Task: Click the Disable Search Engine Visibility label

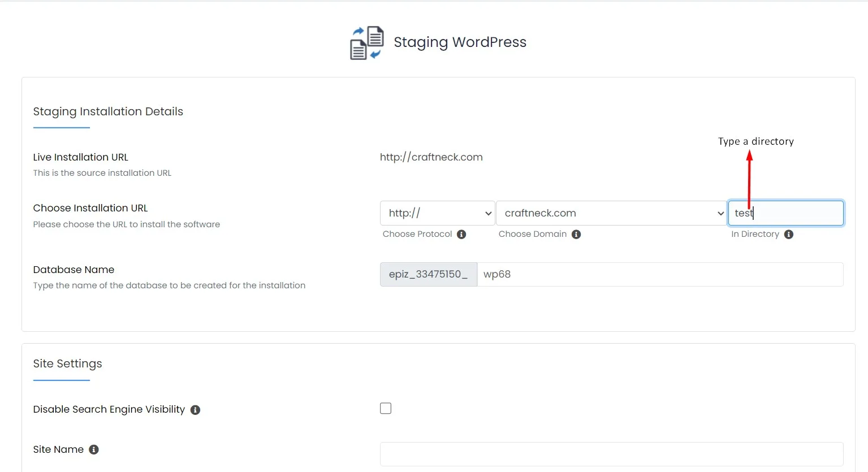Action: [x=109, y=409]
